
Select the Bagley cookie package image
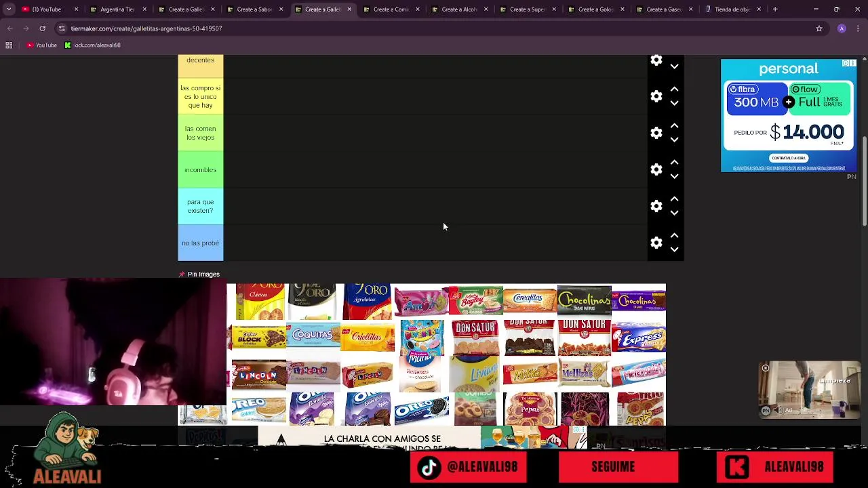click(x=475, y=301)
